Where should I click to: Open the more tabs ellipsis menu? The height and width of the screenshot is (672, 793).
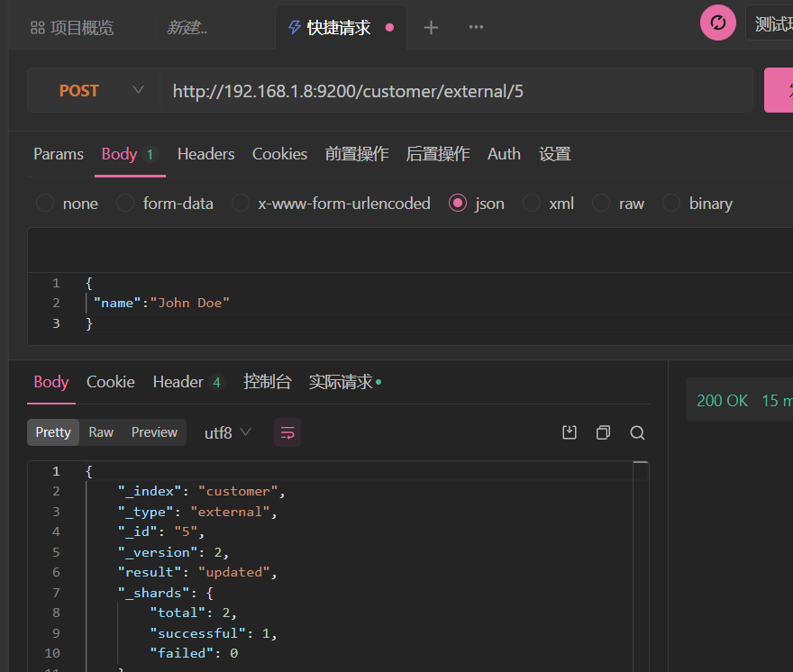coord(476,27)
